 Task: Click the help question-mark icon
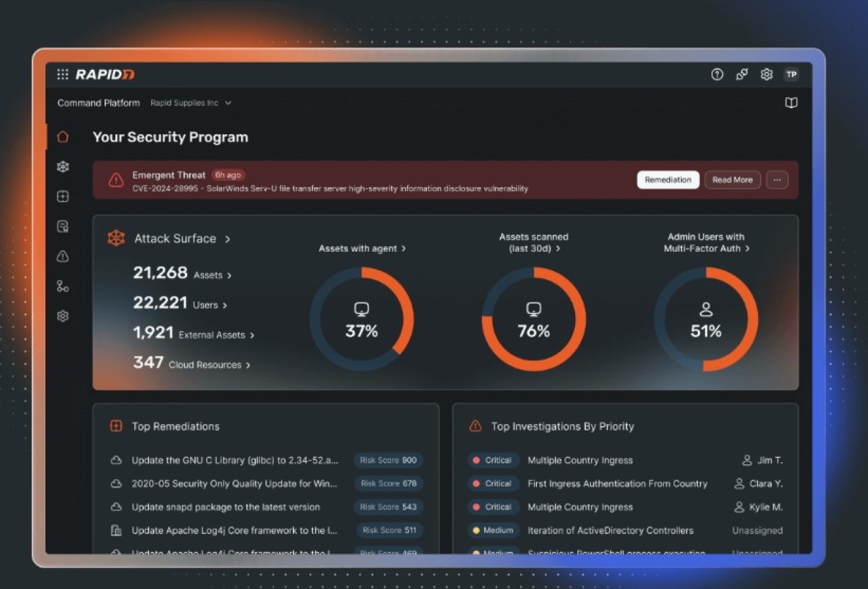717,75
